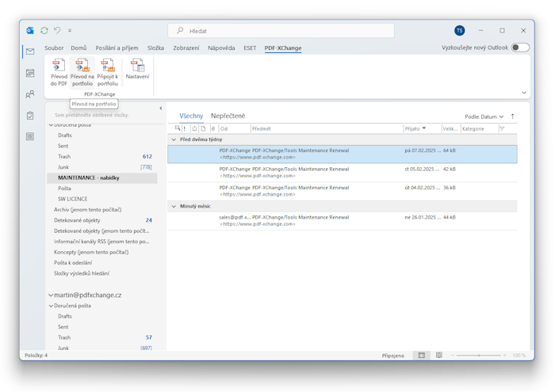Collapse the Před dvěma týdny group
The height and width of the screenshot is (392, 555).
pyautogui.click(x=174, y=139)
